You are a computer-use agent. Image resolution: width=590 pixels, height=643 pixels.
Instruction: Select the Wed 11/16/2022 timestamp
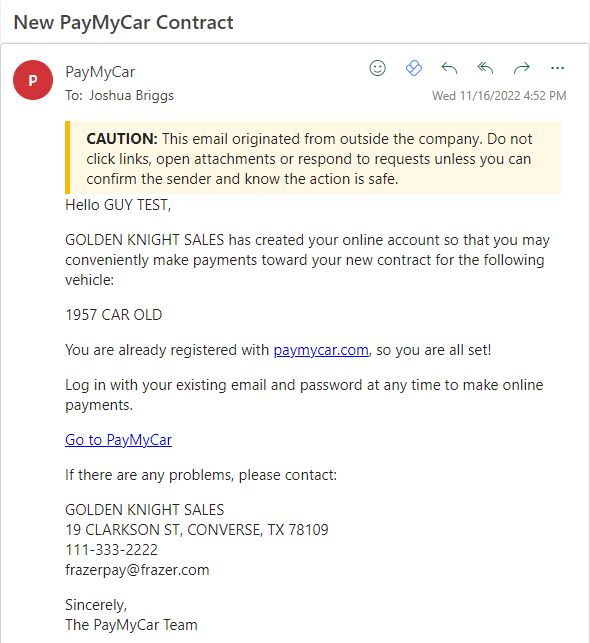click(499, 96)
